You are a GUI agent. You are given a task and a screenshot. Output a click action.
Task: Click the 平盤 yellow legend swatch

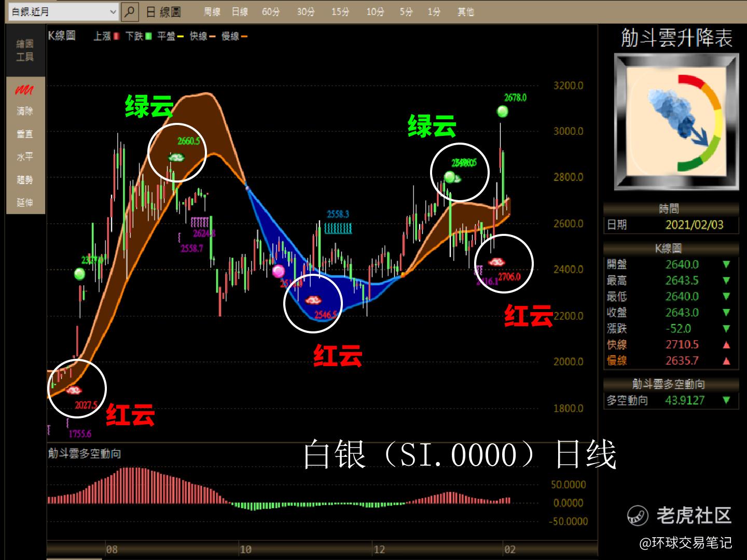(x=181, y=36)
